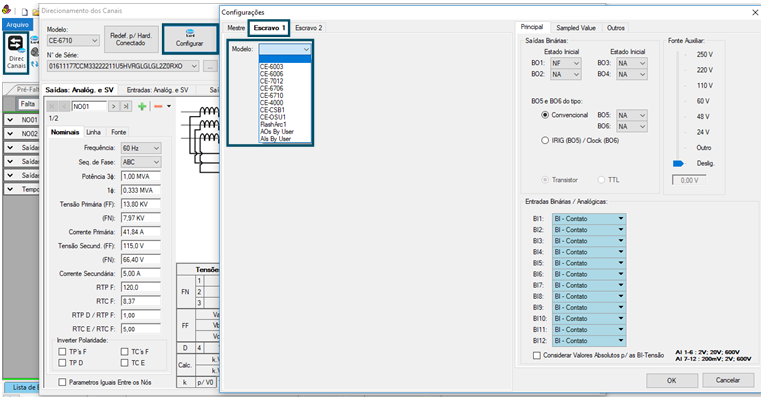This screenshot has width=762, height=399.
Task: Select the TTL radio button
Action: pos(601,180)
